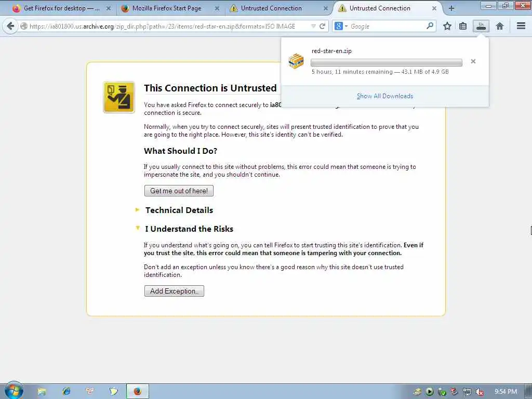This screenshot has height=399, width=532.
Task: Click the red-star-en.zip archive file icon
Action: coord(296,61)
